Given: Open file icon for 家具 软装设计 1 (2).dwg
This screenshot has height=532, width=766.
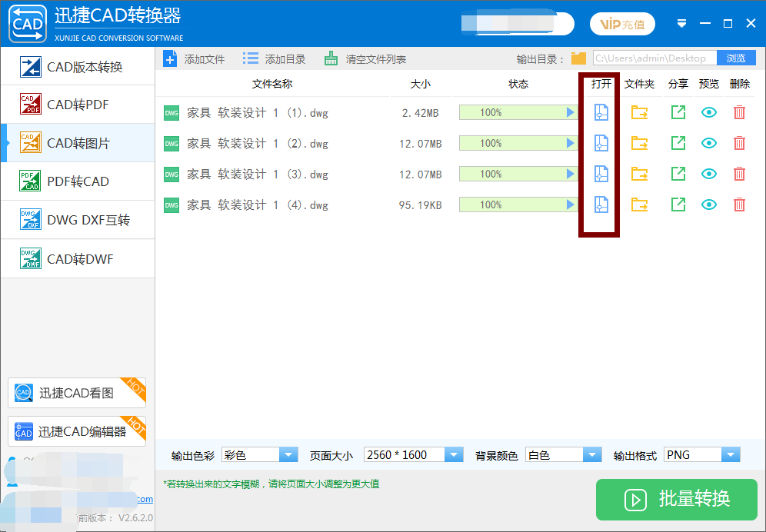Looking at the screenshot, I should [x=601, y=144].
